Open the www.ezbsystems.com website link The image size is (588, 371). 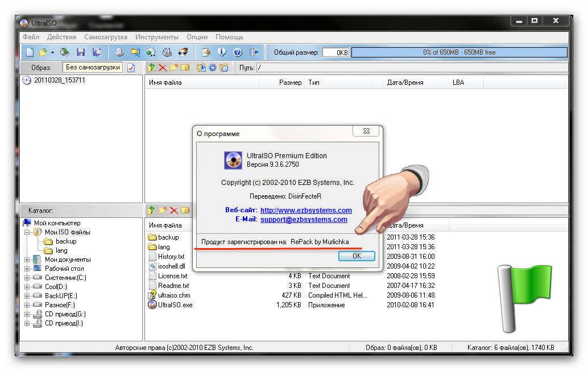[306, 210]
